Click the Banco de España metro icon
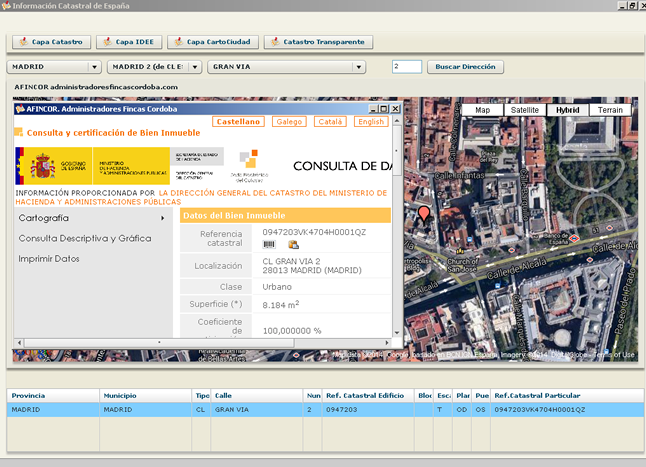Screen dimensions: 646x467 (x=574, y=238)
